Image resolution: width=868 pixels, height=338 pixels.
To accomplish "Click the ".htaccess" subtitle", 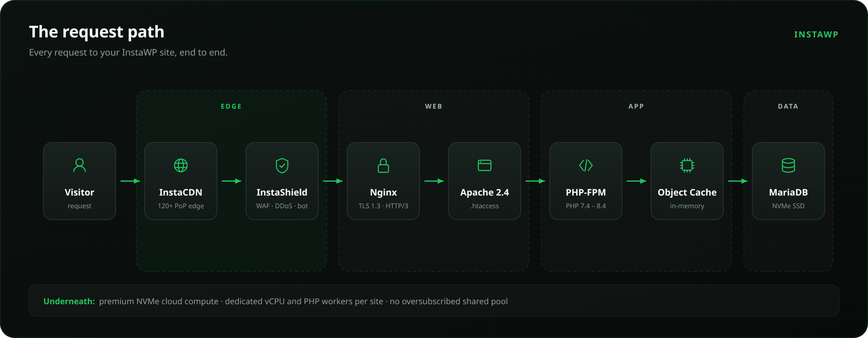I will [485, 206].
